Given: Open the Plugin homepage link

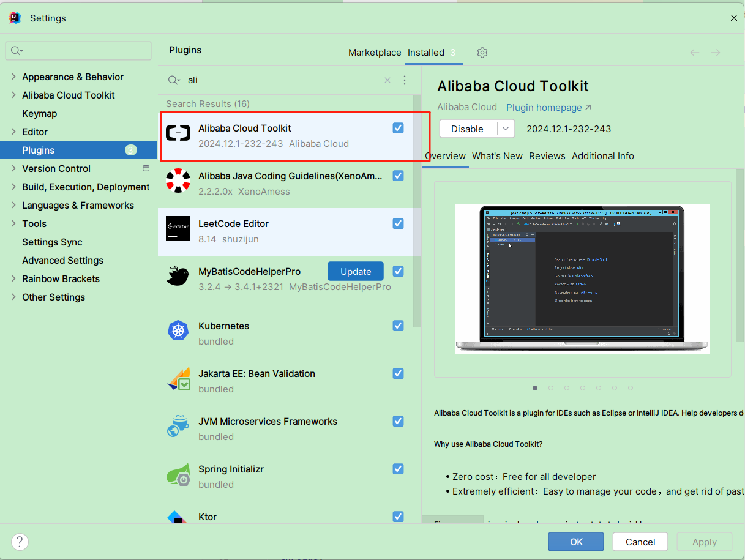Looking at the screenshot, I should [x=548, y=107].
